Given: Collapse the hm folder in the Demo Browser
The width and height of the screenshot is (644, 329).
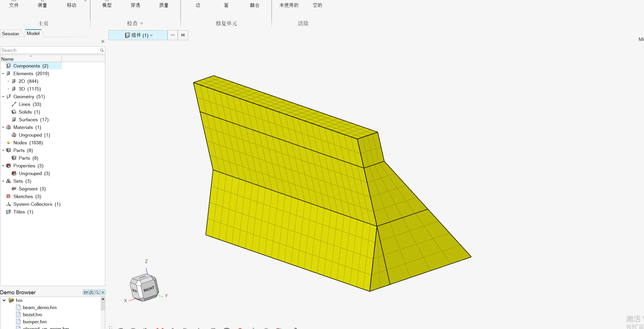Looking at the screenshot, I should tap(4, 300).
